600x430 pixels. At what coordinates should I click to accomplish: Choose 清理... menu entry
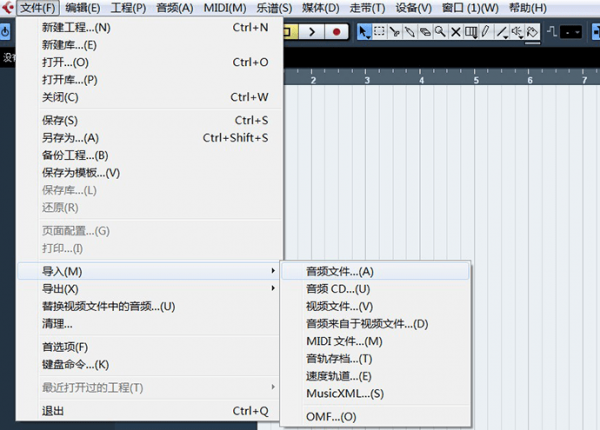pos(150,324)
